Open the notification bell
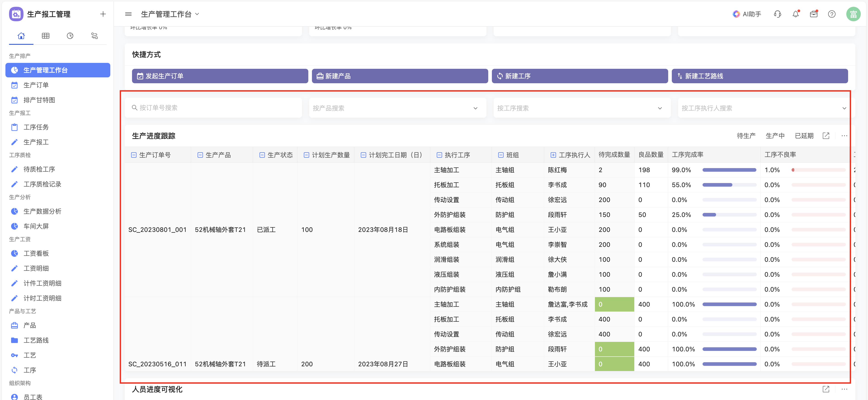This screenshot has width=868, height=400. point(796,14)
